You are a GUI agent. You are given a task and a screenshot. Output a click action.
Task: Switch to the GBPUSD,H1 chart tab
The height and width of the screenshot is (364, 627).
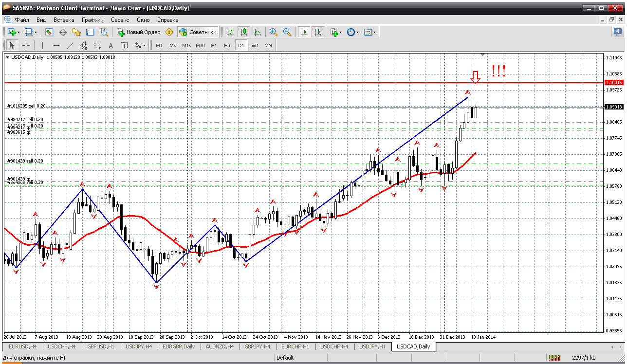tap(100, 346)
